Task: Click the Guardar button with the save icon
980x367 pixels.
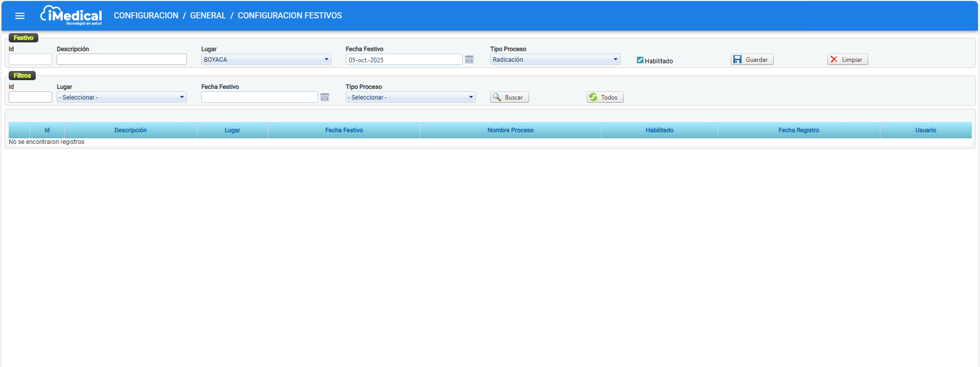Action: (752, 60)
